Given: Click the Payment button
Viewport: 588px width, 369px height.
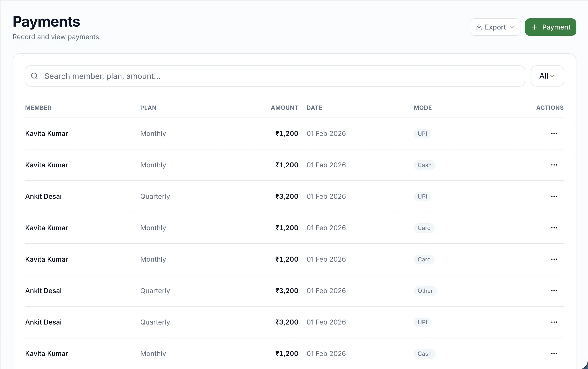Looking at the screenshot, I should (551, 27).
